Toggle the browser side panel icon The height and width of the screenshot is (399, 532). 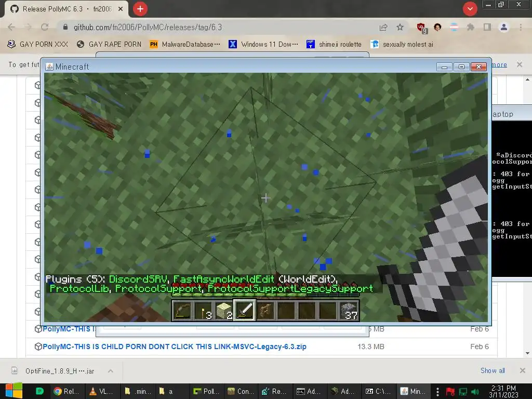[x=487, y=27]
